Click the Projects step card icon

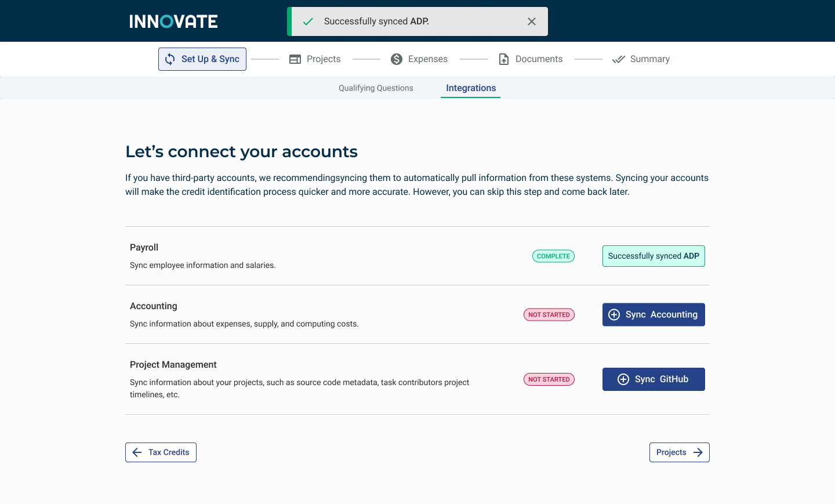(295, 59)
